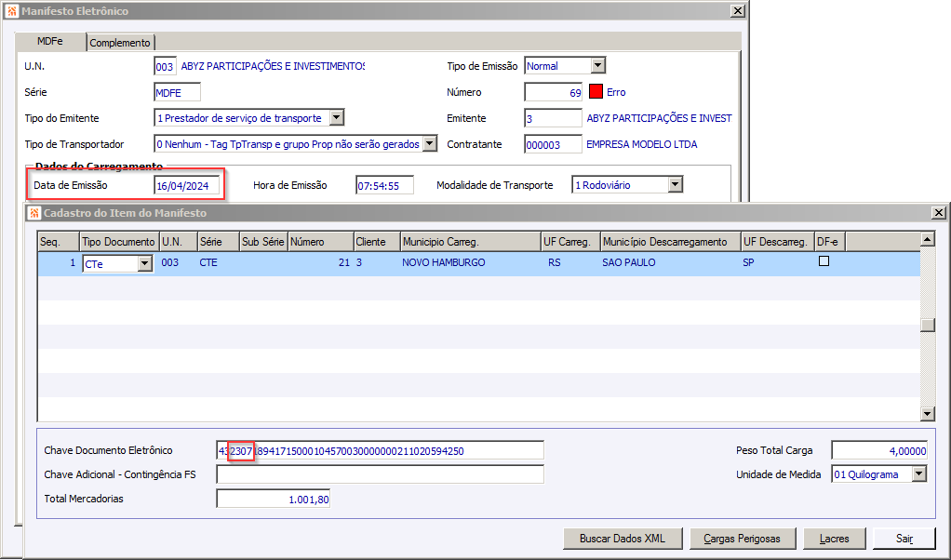Click the UF Descarreg. column header
Image resolution: width=951 pixels, height=560 pixels.
pos(778,241)
